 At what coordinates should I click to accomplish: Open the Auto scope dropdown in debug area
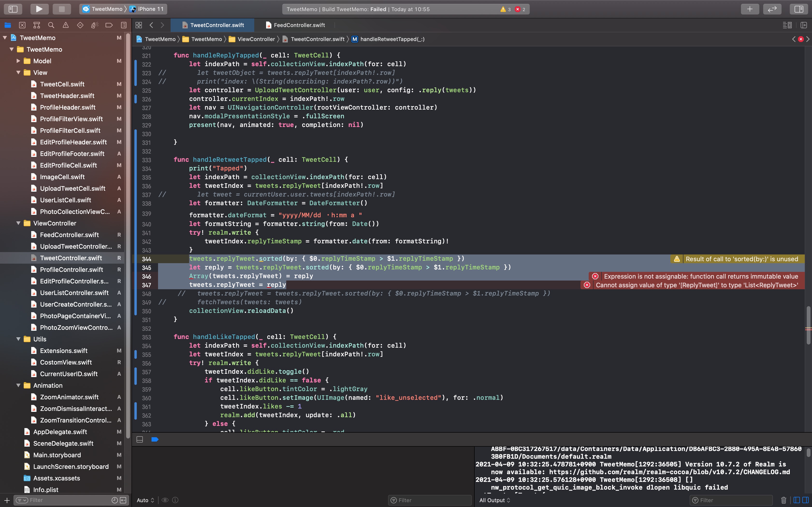click(x=145, y=500)
